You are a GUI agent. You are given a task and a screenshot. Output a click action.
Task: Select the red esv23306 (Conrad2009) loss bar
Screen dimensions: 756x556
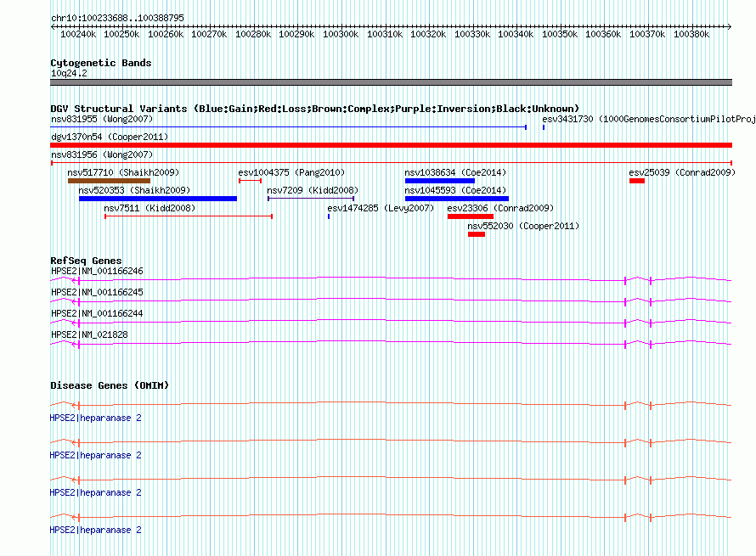470,216
